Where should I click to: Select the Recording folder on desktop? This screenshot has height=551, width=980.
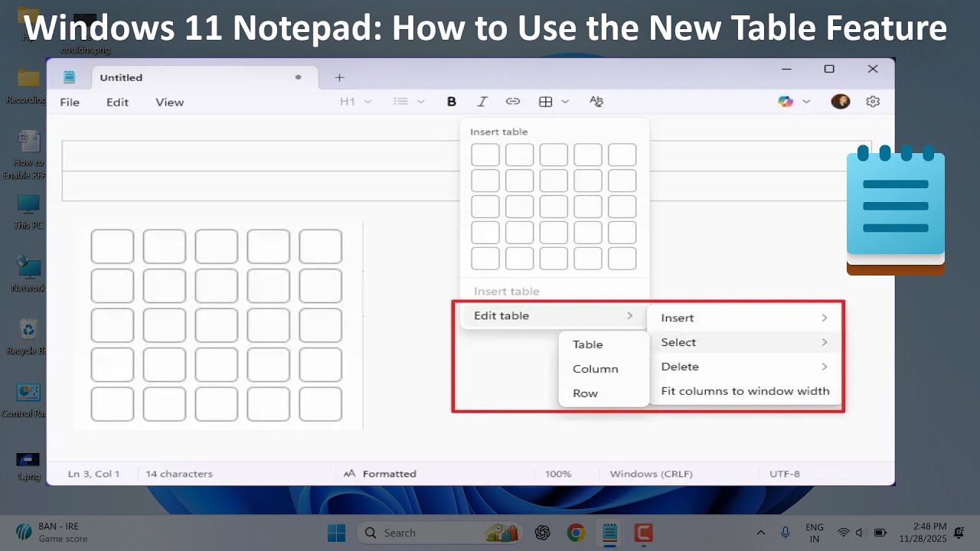tap(28, 86)
